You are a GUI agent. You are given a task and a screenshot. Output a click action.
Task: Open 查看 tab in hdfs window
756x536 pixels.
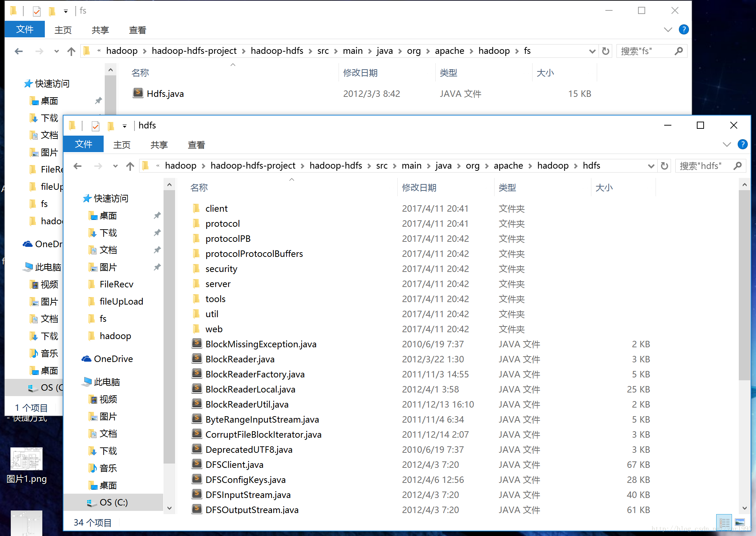(x=197, y=145)
